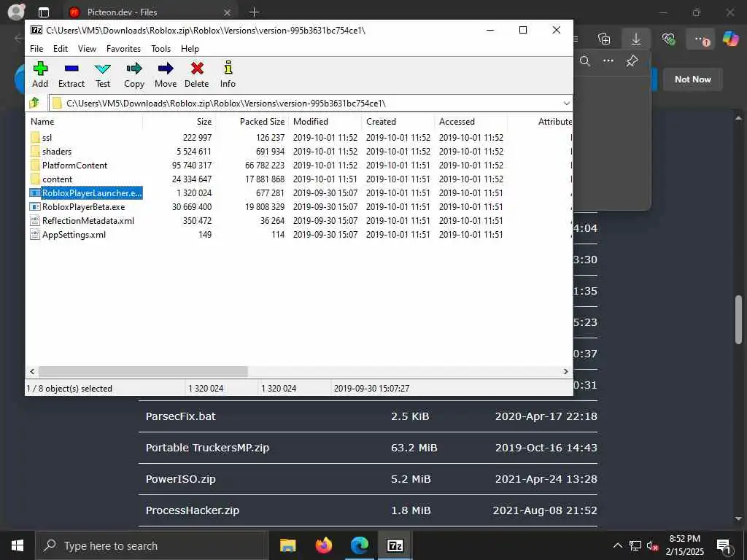Sort by the Created column header
The image size is (747, 560).
coord(398,122)
